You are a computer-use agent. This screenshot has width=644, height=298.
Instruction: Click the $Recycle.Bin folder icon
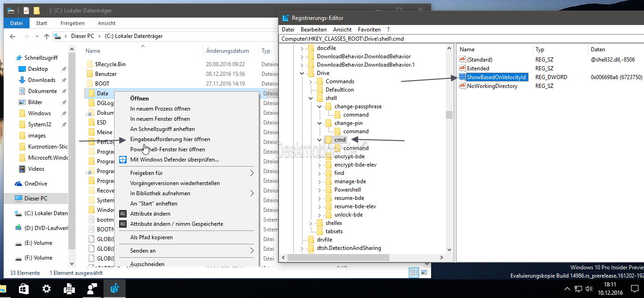90,64
